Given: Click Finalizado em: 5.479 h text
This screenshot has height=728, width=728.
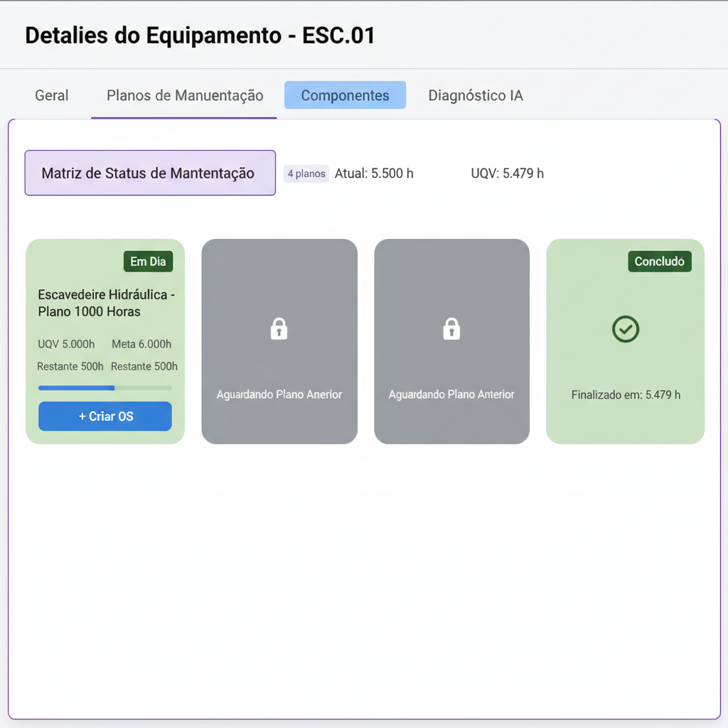Looking at the screenshot, I should point(626,395).
